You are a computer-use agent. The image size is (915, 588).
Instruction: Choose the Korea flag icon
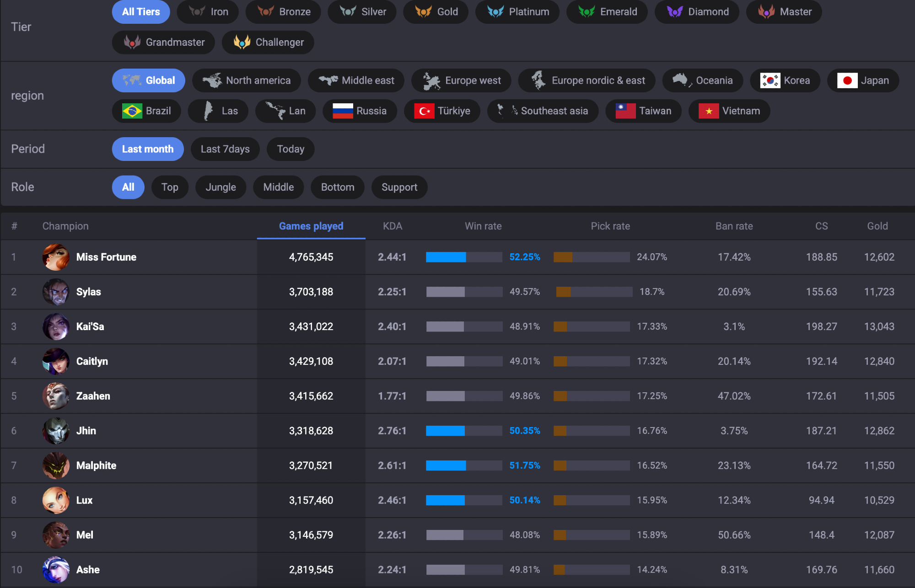click(770, 80)
